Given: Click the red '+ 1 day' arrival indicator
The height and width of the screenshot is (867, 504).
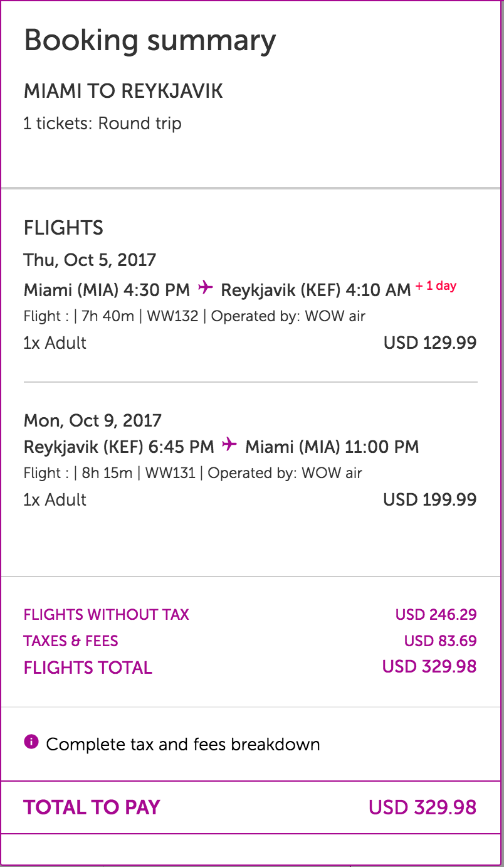Looking at the screenshot, I should tap(436, 286).
